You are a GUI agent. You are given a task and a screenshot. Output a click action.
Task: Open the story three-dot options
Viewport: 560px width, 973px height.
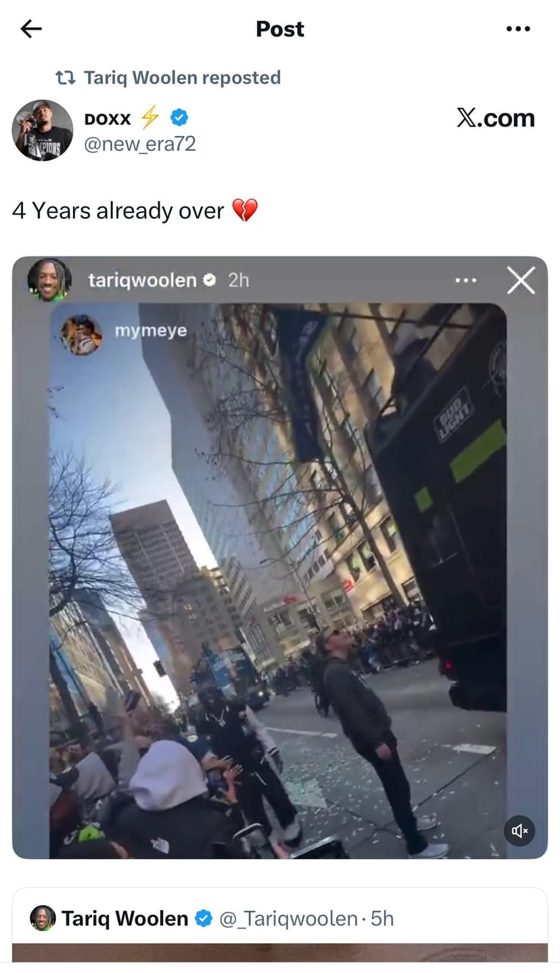(x=465, y=280)
